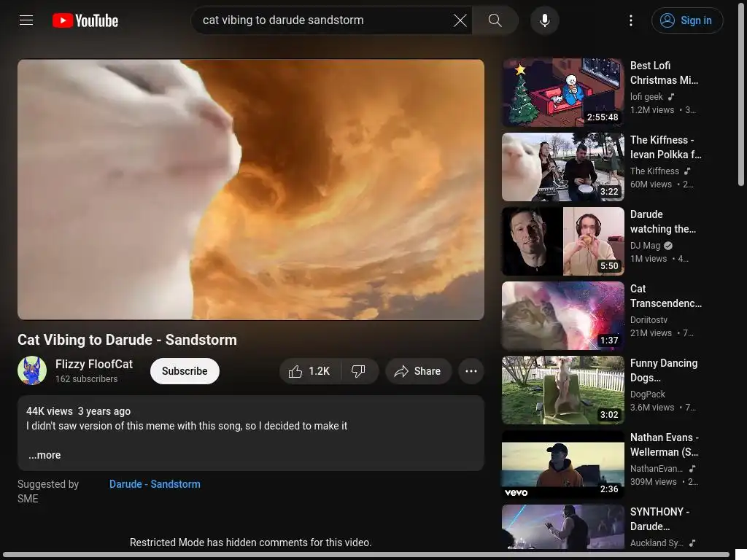The width and height of the screenshot is (747, 560).
Task: Click The Kiffness - Ievan Polkka title
Action: pos(665,147)
